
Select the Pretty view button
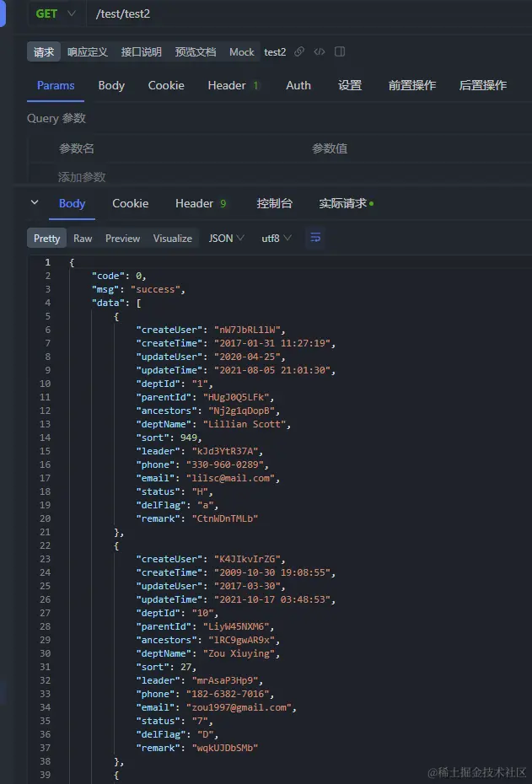click(x=46, y=239)
